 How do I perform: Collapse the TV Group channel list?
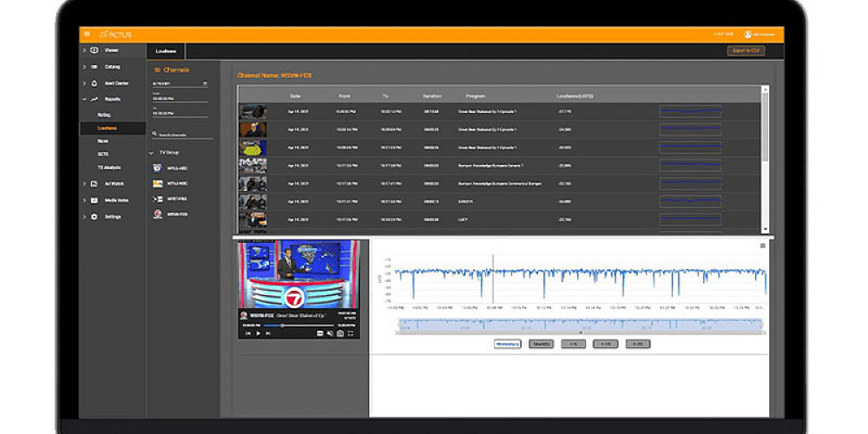[151, 152]
